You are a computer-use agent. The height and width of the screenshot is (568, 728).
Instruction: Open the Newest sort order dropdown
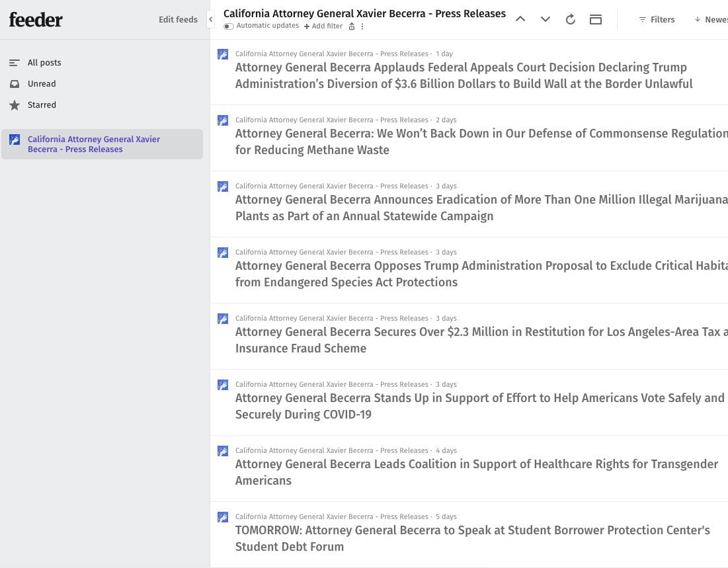point(711,19)
